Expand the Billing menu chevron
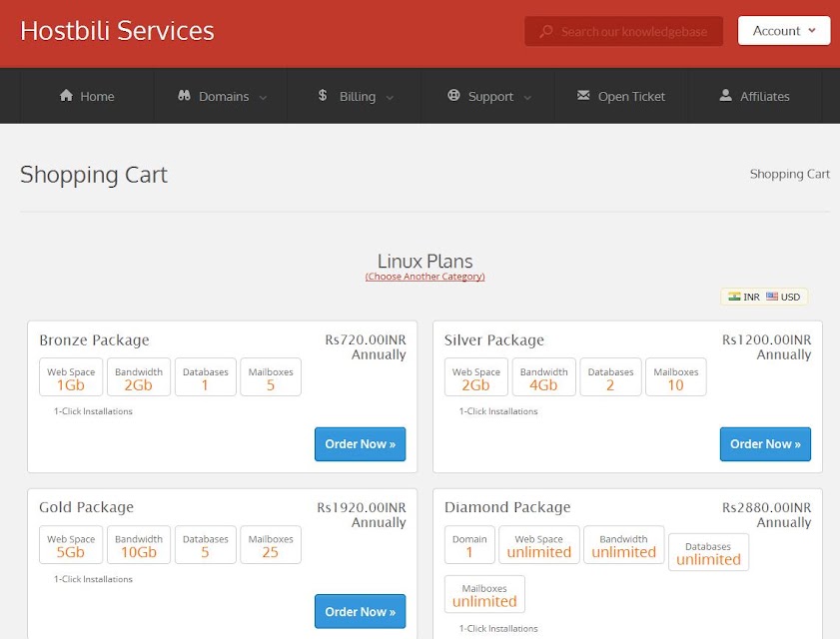The width and height of the screenshot is (840, 639). [390, 98]
